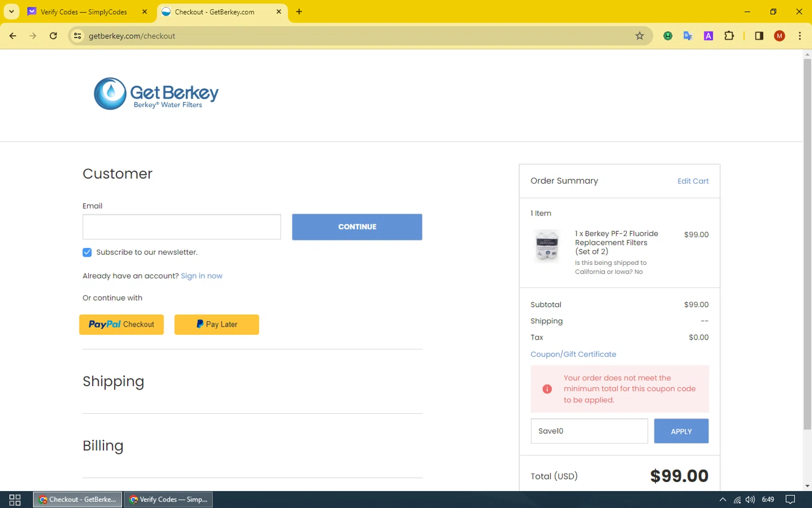Focus the coupon code field containing Save10

tap(589, 431)
